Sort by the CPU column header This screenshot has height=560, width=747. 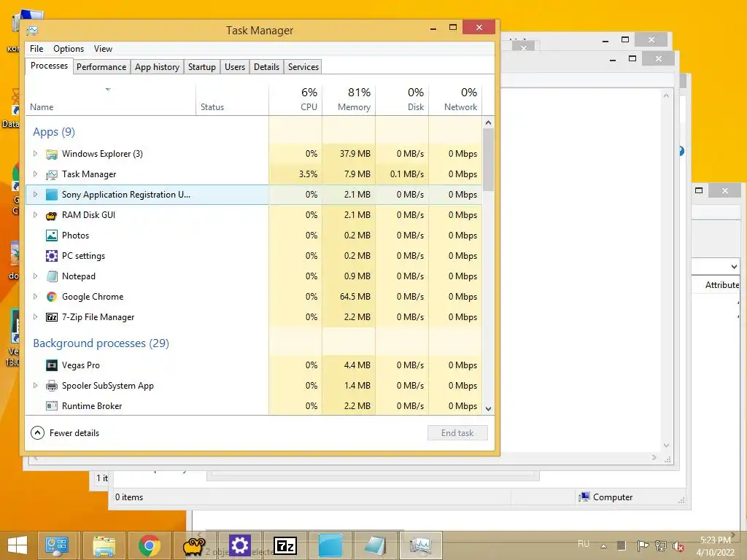coord(295,100)
